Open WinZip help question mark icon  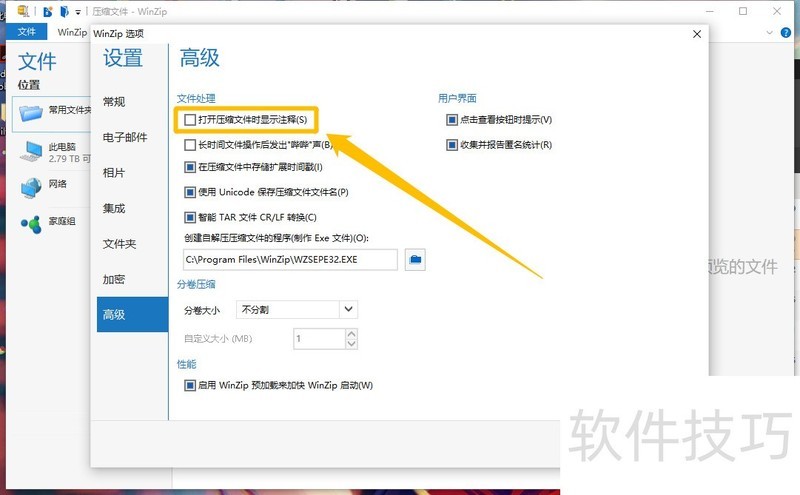pos(786,33)
